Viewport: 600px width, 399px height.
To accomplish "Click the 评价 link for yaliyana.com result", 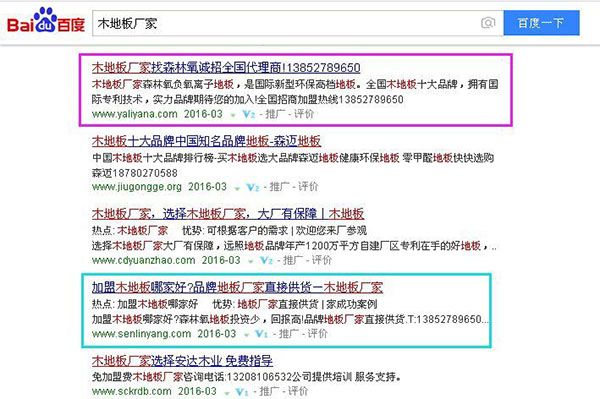I will point(304,114).
